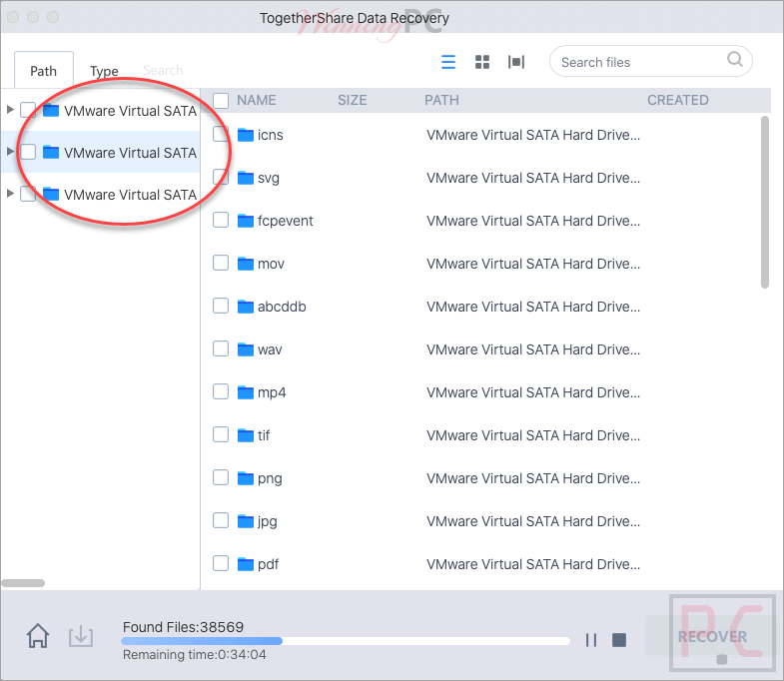784x681 pixels.
Task: Sort by CREATED column header
Action: pos(677,101)
